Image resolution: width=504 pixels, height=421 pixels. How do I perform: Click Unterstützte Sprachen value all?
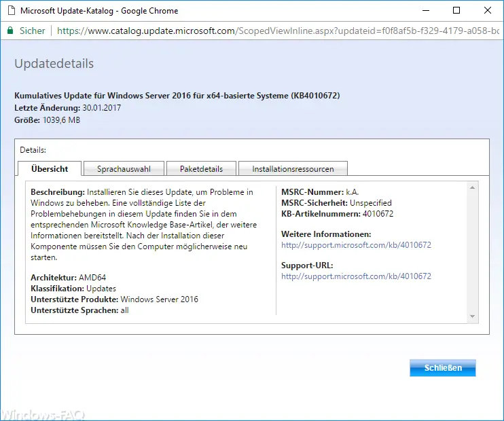coord(125,310)
